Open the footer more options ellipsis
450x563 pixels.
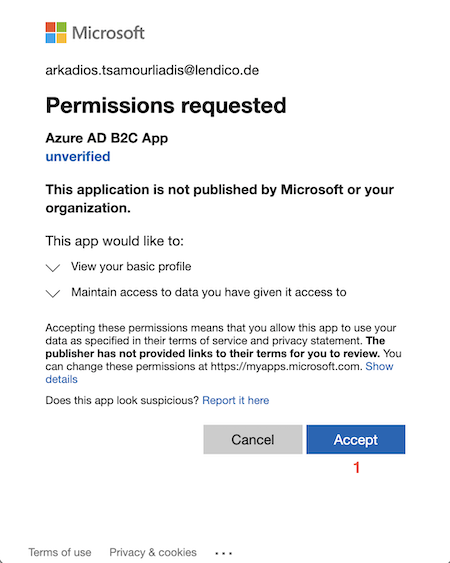[x=223, y=553]
